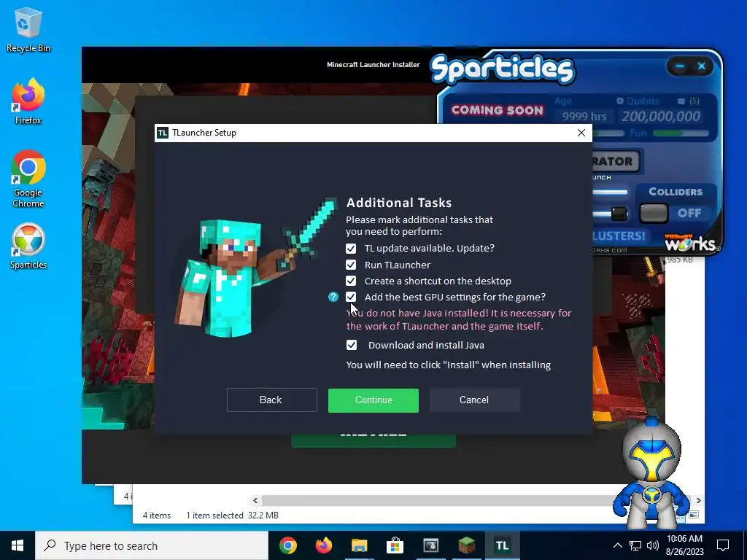The width and height of the screenshot is (747, 560).
Task: Click the COMING SOON button in Sparticles
Action: pos(497,110)
